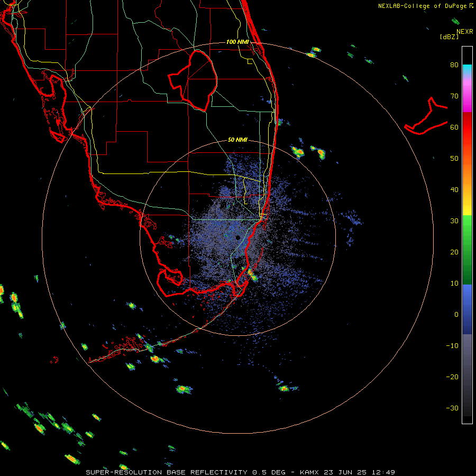Select the 50 NMI range ring label
476x476 pixels.
click(237, 140)
